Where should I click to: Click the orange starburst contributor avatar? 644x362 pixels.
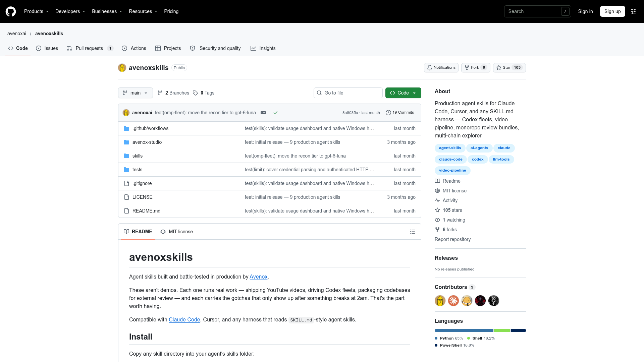coord(453,301)
